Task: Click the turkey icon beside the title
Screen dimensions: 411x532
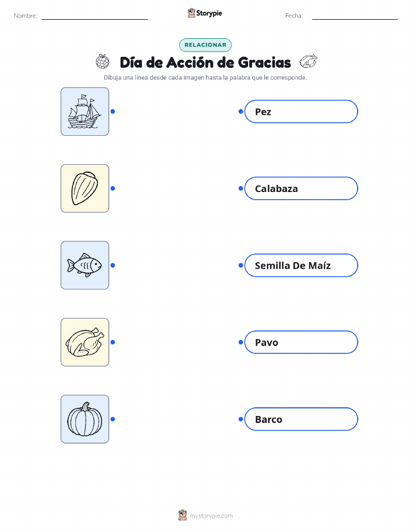Action: 308,61
